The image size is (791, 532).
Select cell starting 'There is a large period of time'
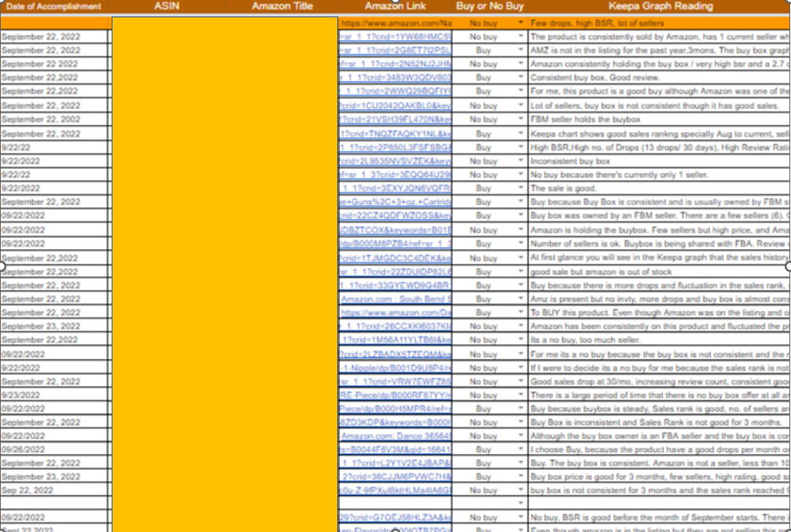(x=660, y=394)
